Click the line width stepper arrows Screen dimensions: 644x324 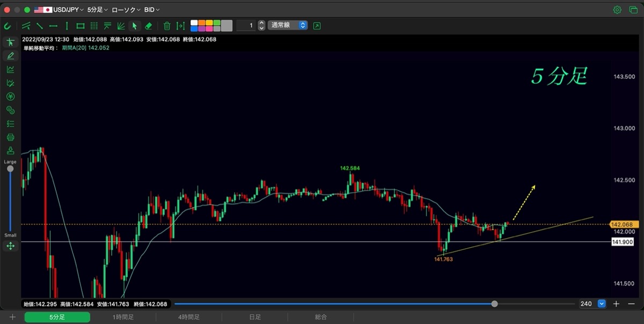click(x=261, y=25)
